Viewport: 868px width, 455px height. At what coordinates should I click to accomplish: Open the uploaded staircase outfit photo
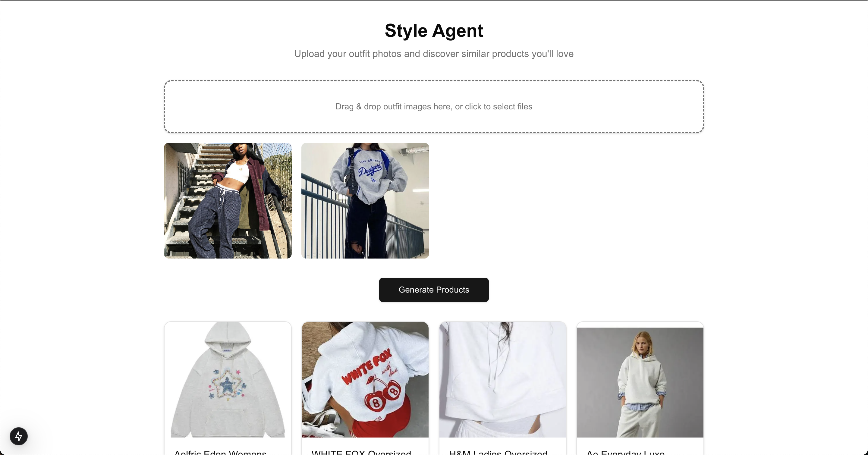click(x=228, y=200)
